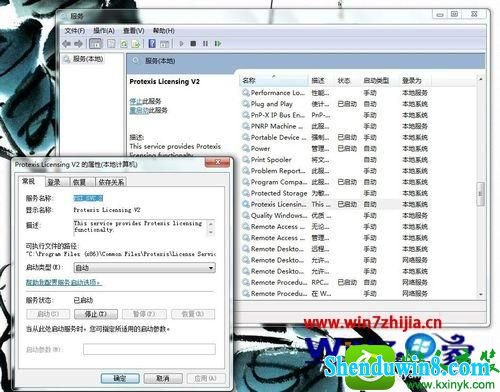The height and width of the screenshot is (392, 500).
Task: Click the Forward arrow in Services toolbar
Action: (x=78, y=44)
